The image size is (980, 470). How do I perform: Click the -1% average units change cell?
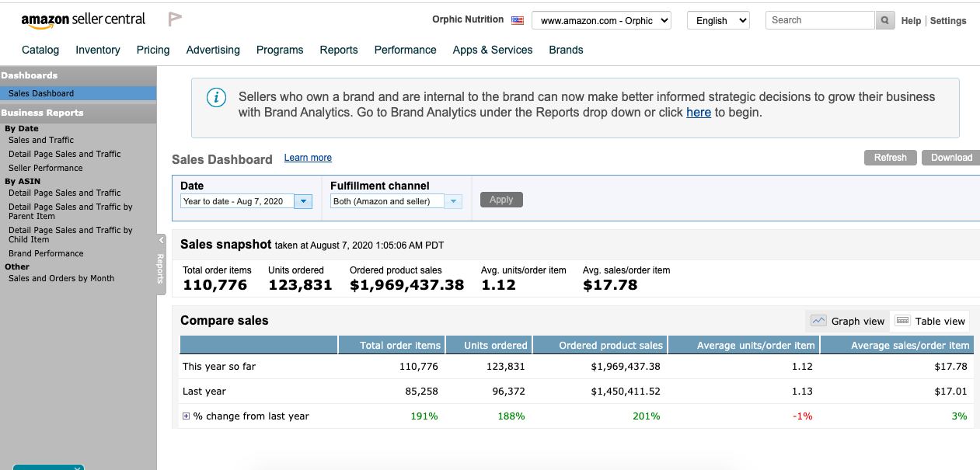[802, 416]
